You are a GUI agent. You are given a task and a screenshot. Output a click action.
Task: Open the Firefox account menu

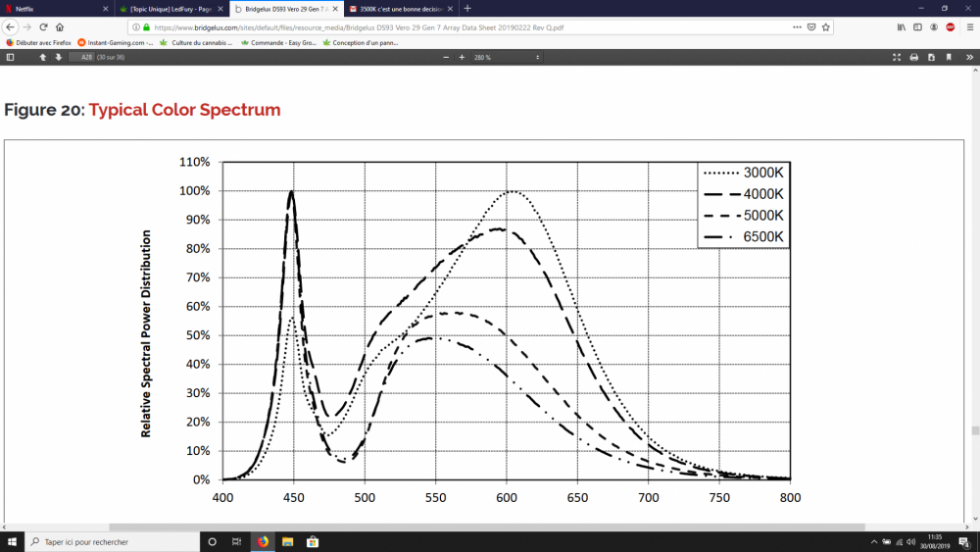(934, 26)
